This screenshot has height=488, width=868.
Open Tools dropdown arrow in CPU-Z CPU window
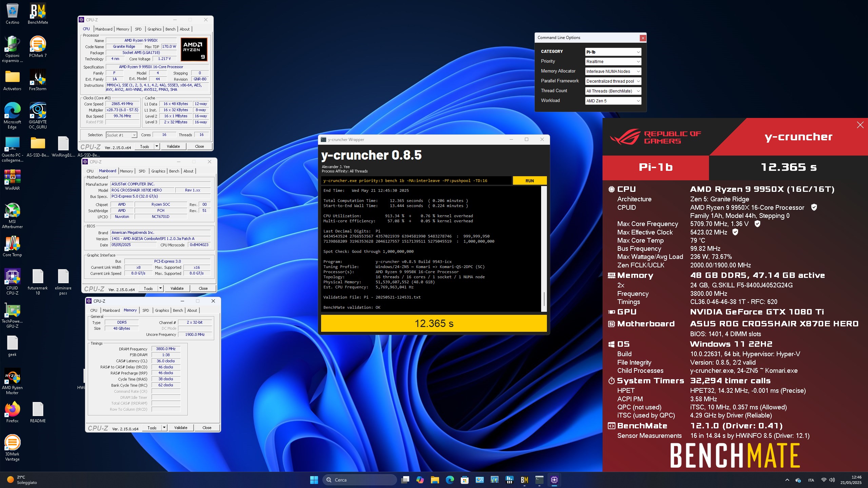point(157,146)
